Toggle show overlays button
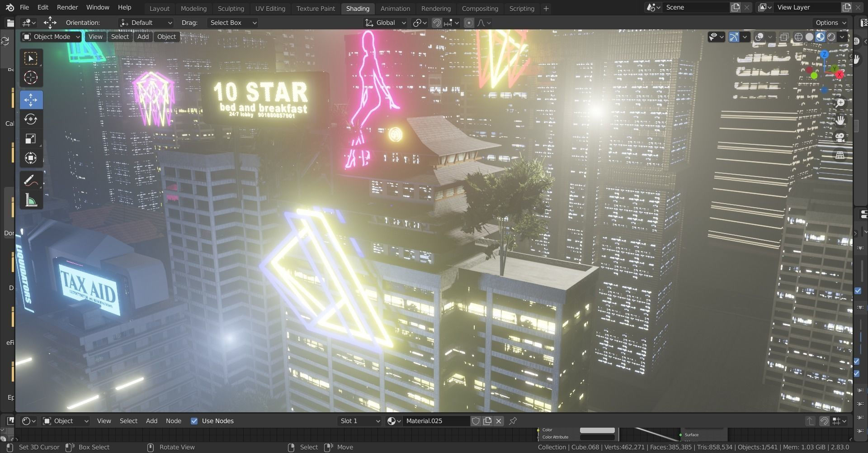868x453 pixels. tap(759, 37)
